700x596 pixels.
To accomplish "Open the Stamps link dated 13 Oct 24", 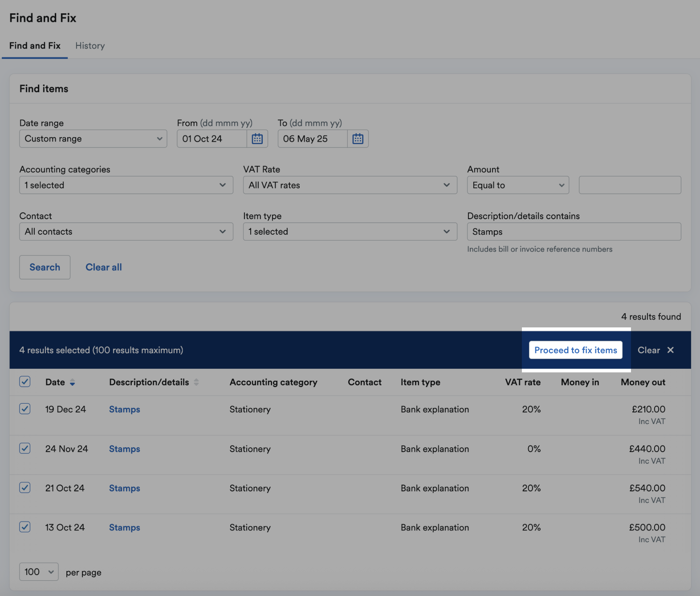I will coord(125,527).
